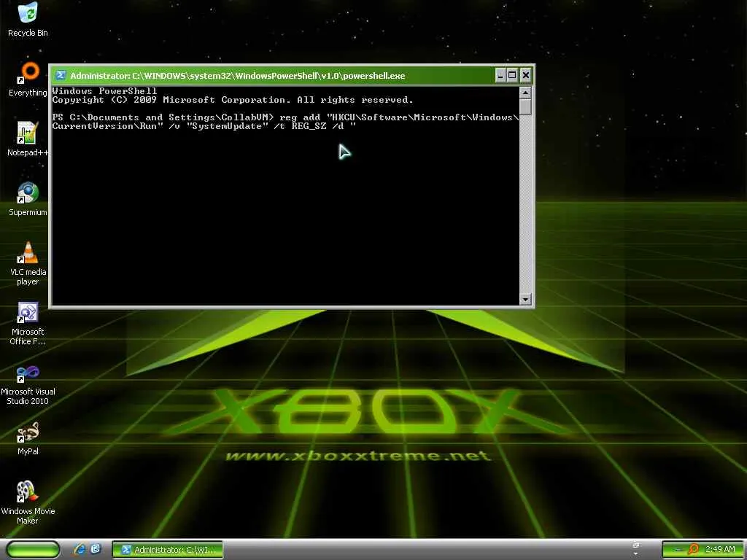Click the PowerShell window title bar text

coord(238,76)
